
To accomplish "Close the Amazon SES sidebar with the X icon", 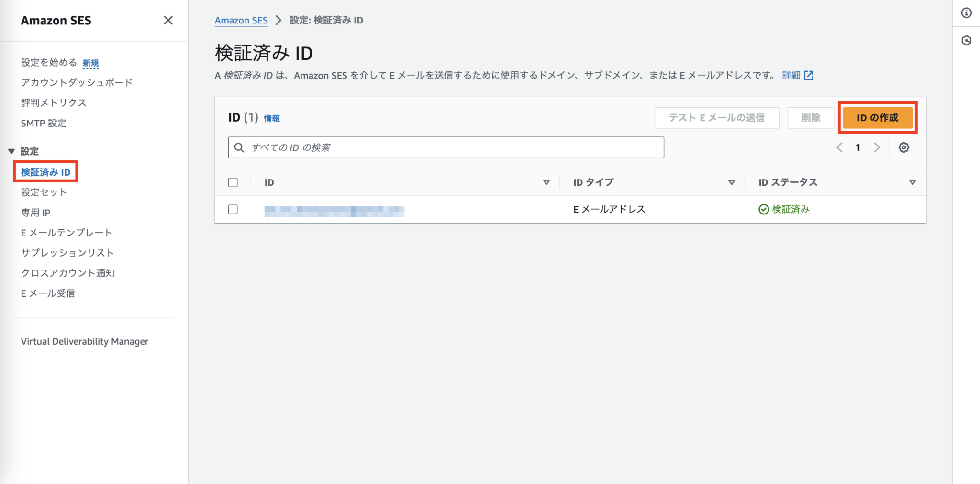I will pyautogui.click(x=168, y=20).
